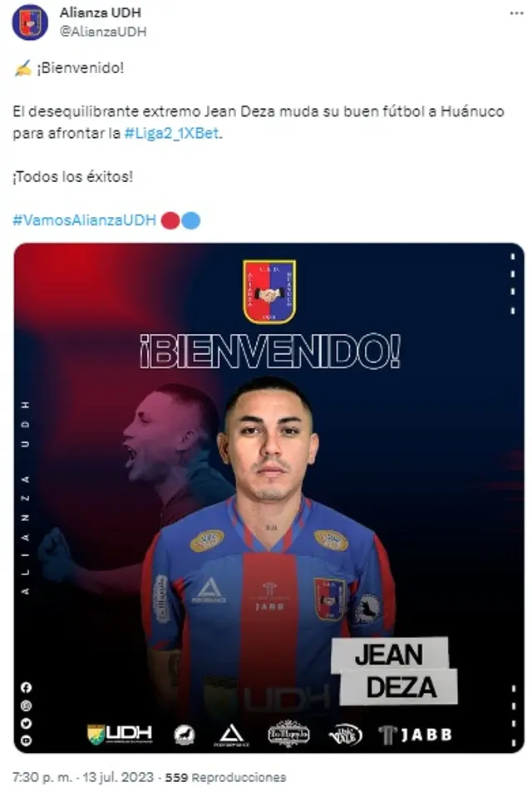The image size is (532, 792).
Task: Click the Instagram icon on the poster
Action: tap(26, 706)
